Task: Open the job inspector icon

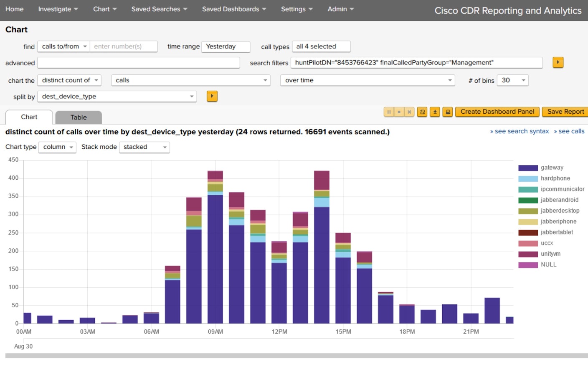Action: click(422, 112)
